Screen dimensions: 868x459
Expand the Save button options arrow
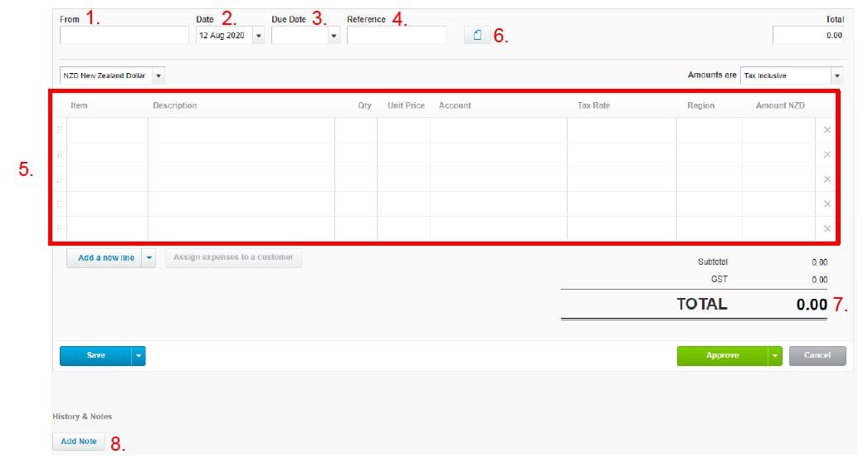tap(139, 356)
